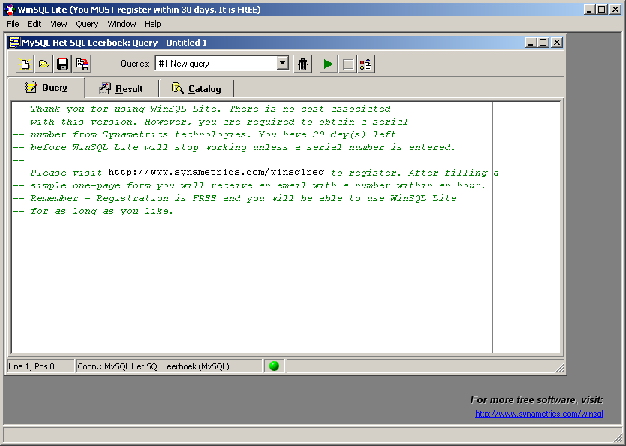Click the green connection status indicator
626x446 pixels.
click(x=274, y=366)
